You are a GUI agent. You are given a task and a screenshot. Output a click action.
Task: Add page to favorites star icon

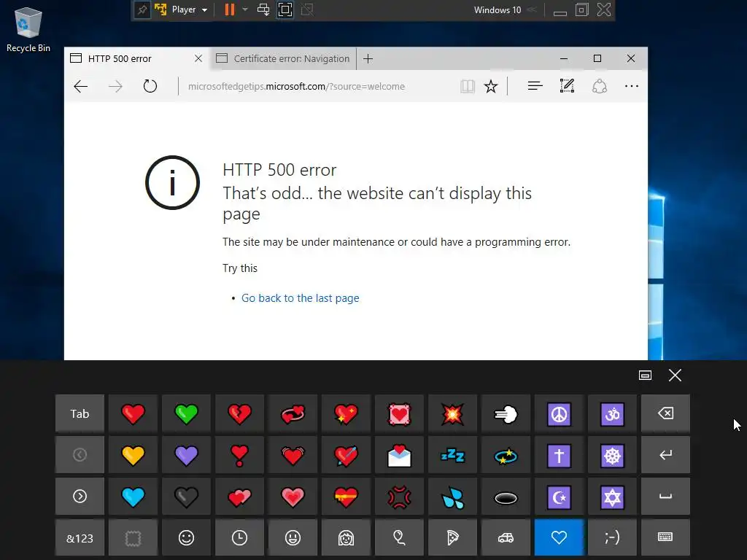coord(491,86)
